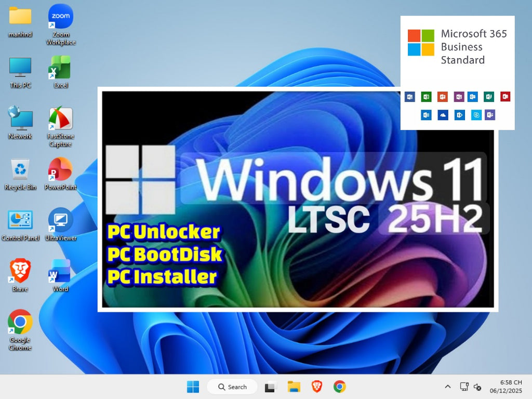Launch Google Chrome from the desktop
Viewport: 532px width, 399px height.
[x=20, y=322]
